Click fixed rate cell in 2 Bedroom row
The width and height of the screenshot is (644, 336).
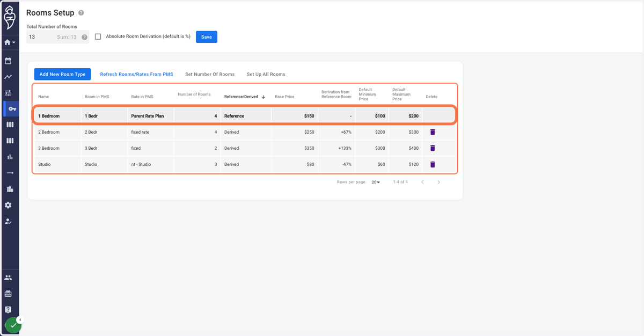151,132
